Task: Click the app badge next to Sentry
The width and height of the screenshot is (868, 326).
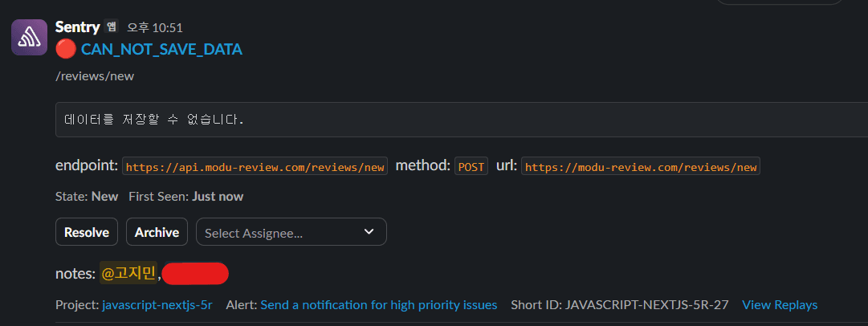Action: (x=111, y=26)
